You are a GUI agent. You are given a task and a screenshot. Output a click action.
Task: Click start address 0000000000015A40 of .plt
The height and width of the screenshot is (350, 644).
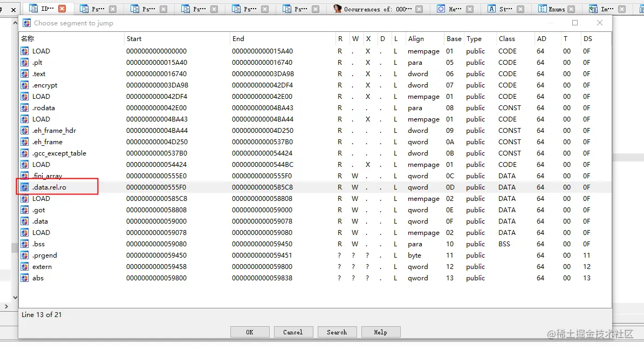156,63
